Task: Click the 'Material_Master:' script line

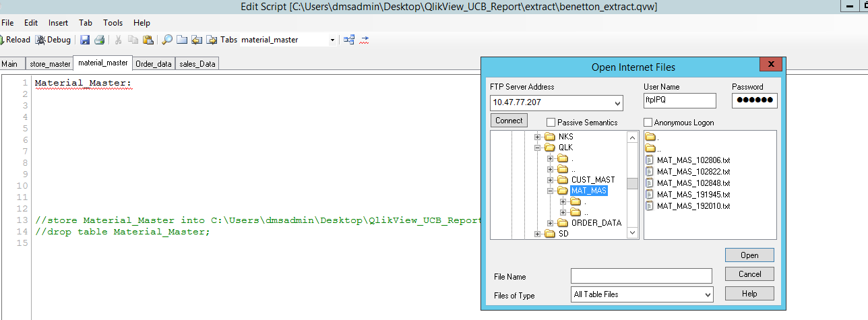Action: [84, 84]
